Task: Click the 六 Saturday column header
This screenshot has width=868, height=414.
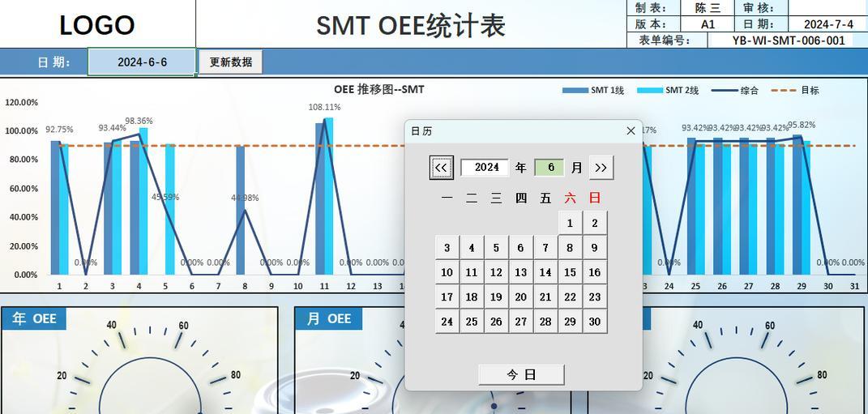Action: click(571, 198)
